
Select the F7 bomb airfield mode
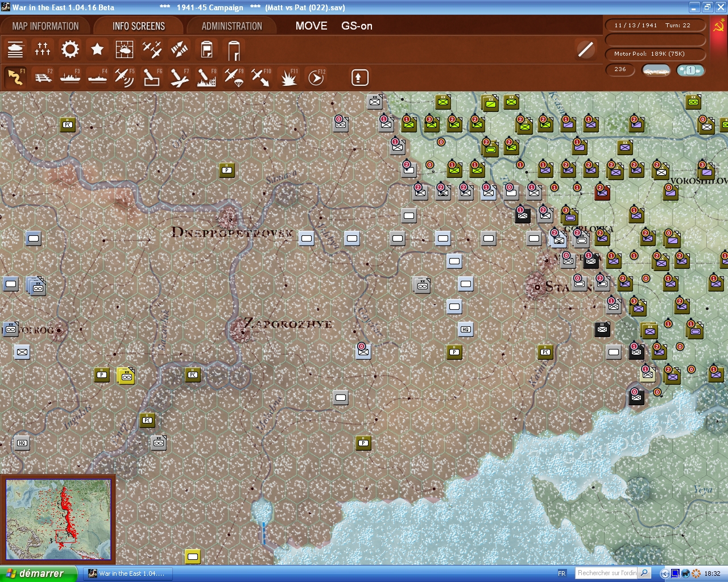click(179, 77)
